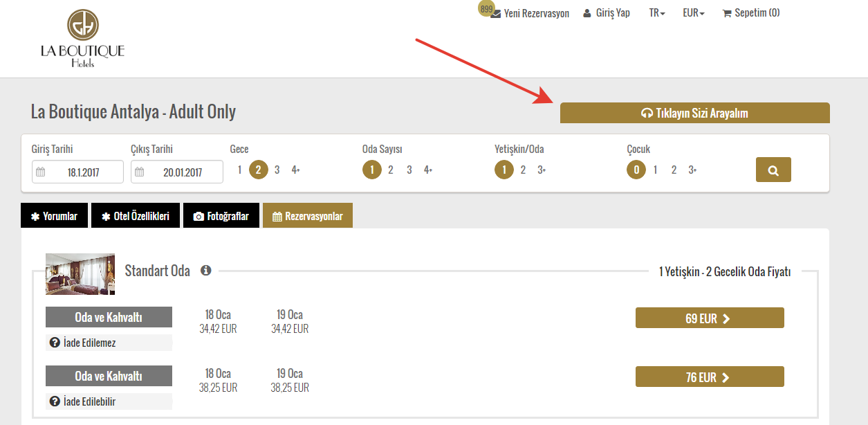Select 3 nights in Gece
The width and height of the screenshot is (868, 425).
click(277, 170)
